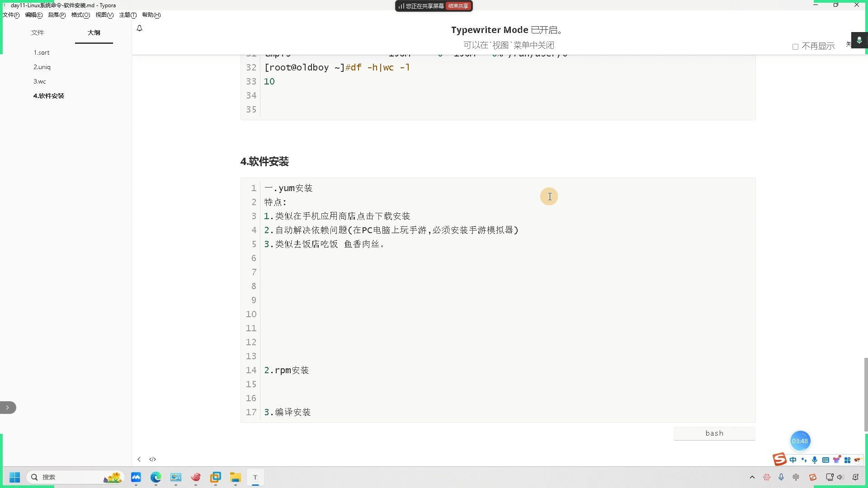The image size is (868, 488).
Task: Click line '2.rpm安装' in code block
Action: [287, 370]
